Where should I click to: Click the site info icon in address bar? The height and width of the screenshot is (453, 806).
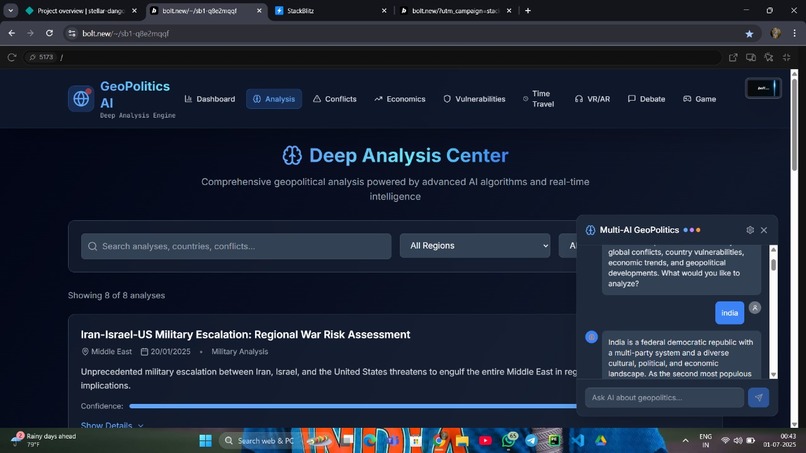pos(72,33)
